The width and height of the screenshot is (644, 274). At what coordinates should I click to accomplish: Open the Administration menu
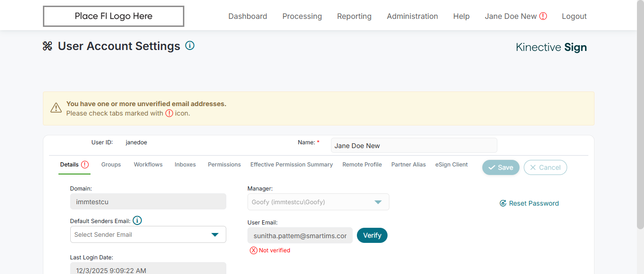coord(412,17)
